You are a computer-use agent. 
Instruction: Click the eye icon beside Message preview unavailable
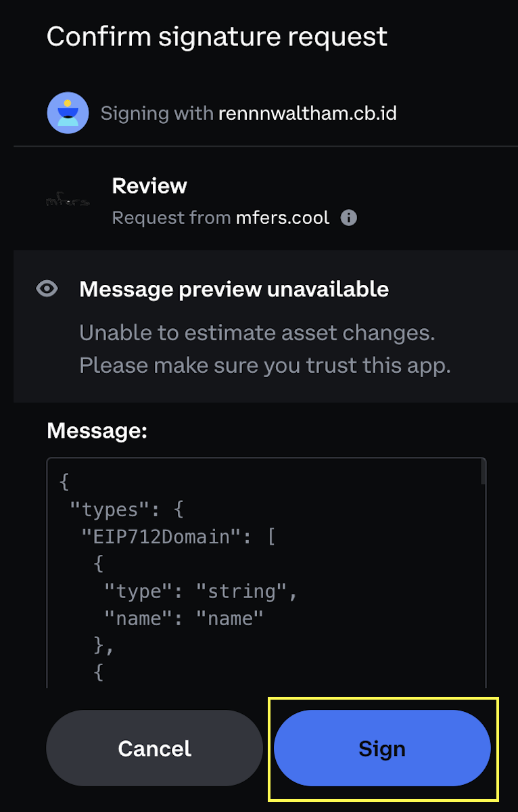pyautogui.click(x=47, y=290)
